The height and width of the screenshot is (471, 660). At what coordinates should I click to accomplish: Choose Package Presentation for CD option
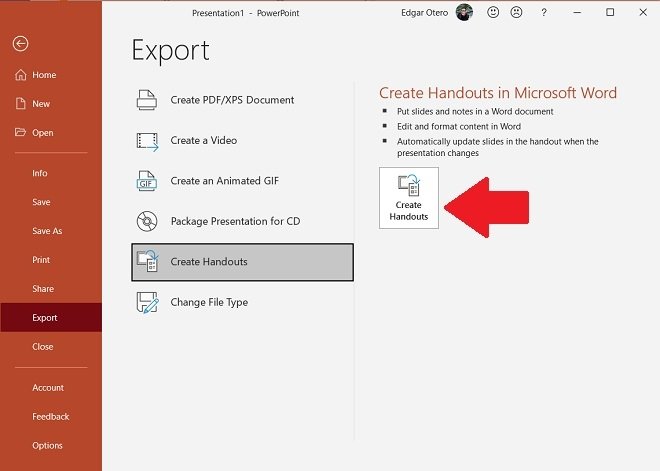coord(242,221)
